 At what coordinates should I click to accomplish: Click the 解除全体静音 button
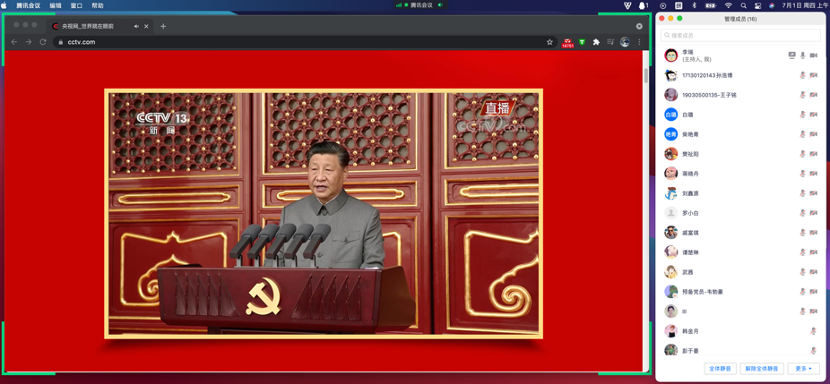pyautogui.click(x=762, y=369)
